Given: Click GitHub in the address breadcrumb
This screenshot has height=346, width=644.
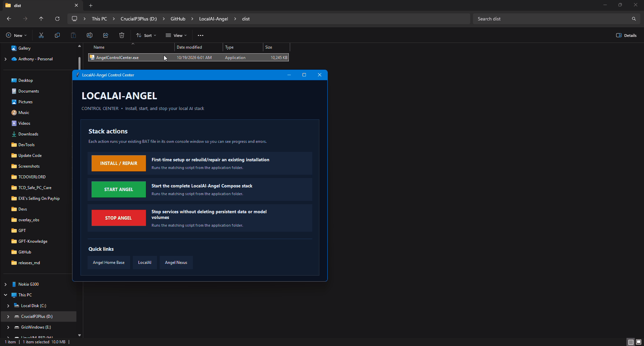Looking at the screenshot, I should (x=178, y=19).
